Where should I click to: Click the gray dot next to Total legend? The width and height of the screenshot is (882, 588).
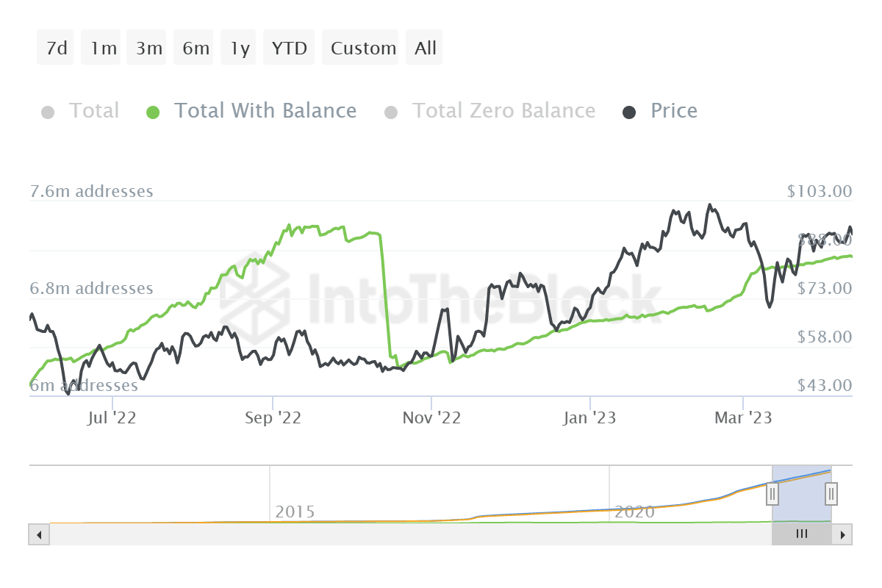coord(48,112)
